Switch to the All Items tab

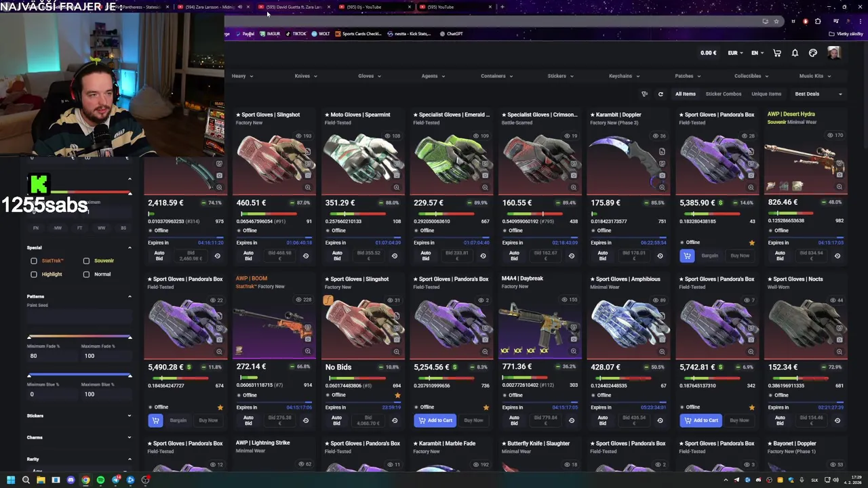coord(685,94)
